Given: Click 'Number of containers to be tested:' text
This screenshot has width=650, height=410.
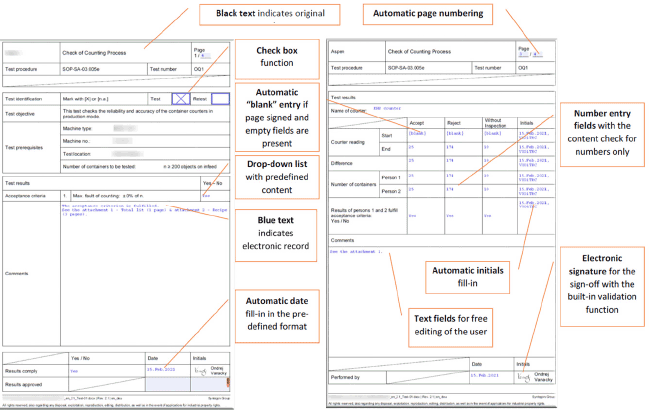Looking at the screenshot, I should point(99,167).
